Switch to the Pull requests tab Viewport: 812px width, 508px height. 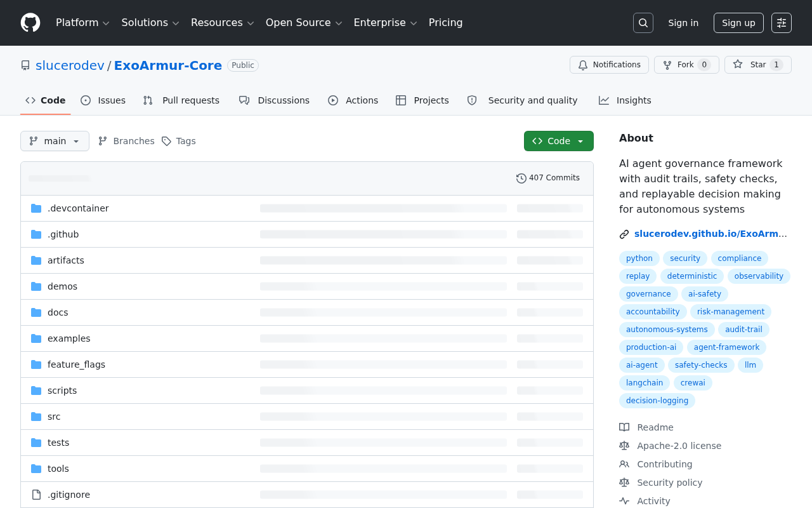tap(181, 100)
